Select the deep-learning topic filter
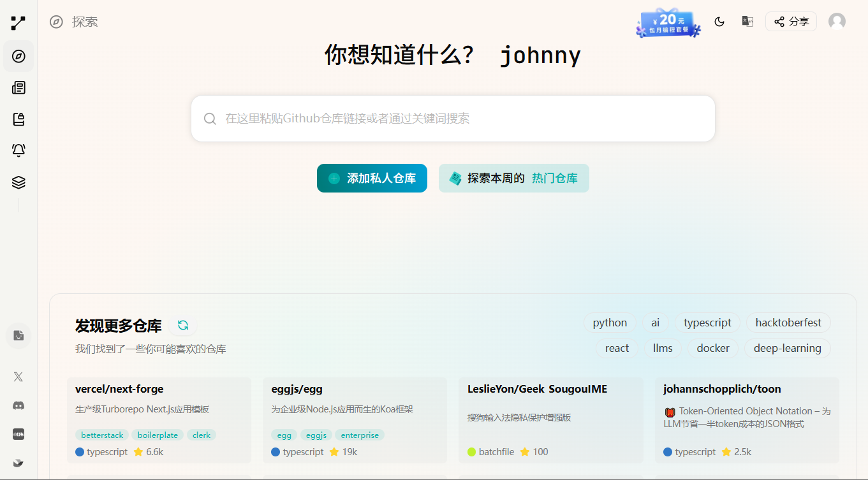This screenshot has height=480, width=868. tap(787, 348)
